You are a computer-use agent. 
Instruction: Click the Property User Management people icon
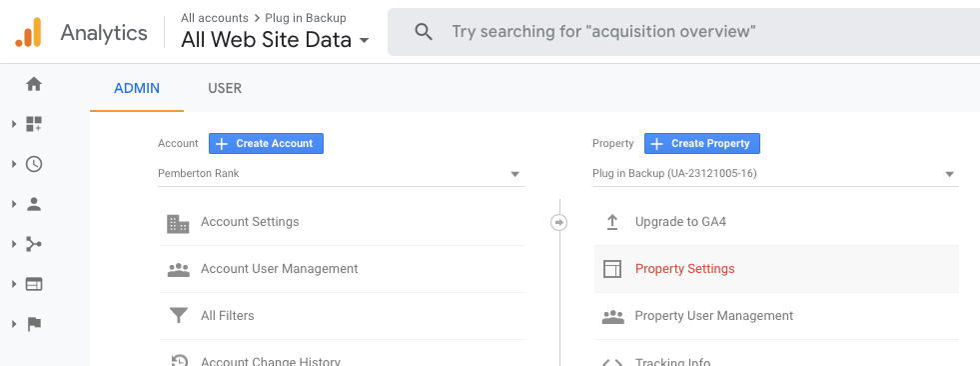coord(613,317)
